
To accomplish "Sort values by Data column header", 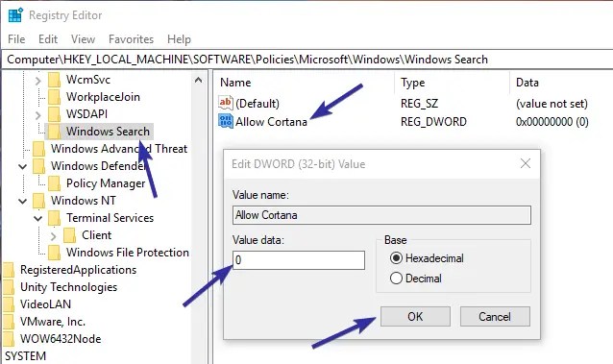I will (x=527, y=83).
